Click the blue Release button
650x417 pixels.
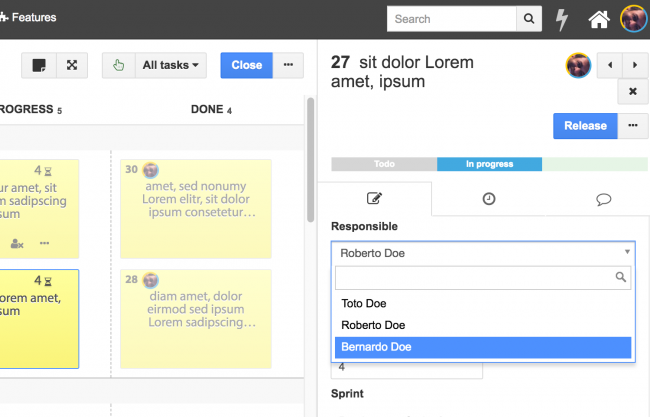tap(584, 126)
